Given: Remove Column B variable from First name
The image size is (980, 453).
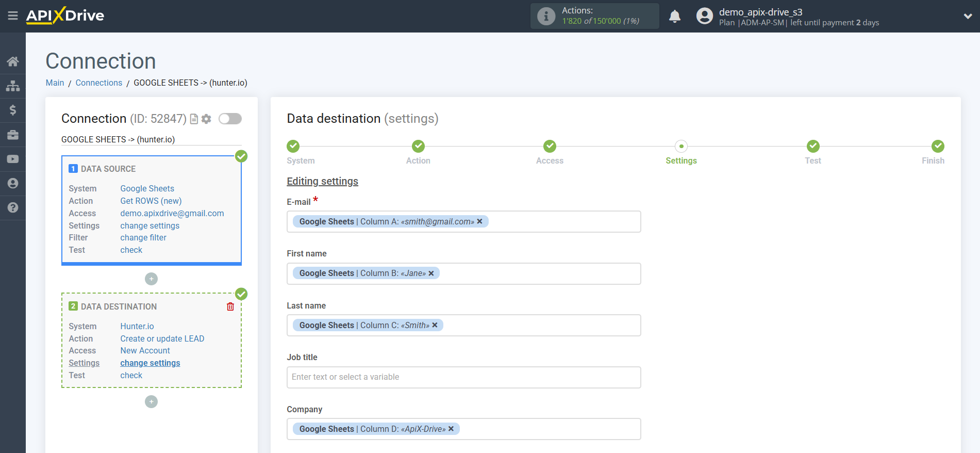Looking at the screenshot, I should (x=431, y=273).
